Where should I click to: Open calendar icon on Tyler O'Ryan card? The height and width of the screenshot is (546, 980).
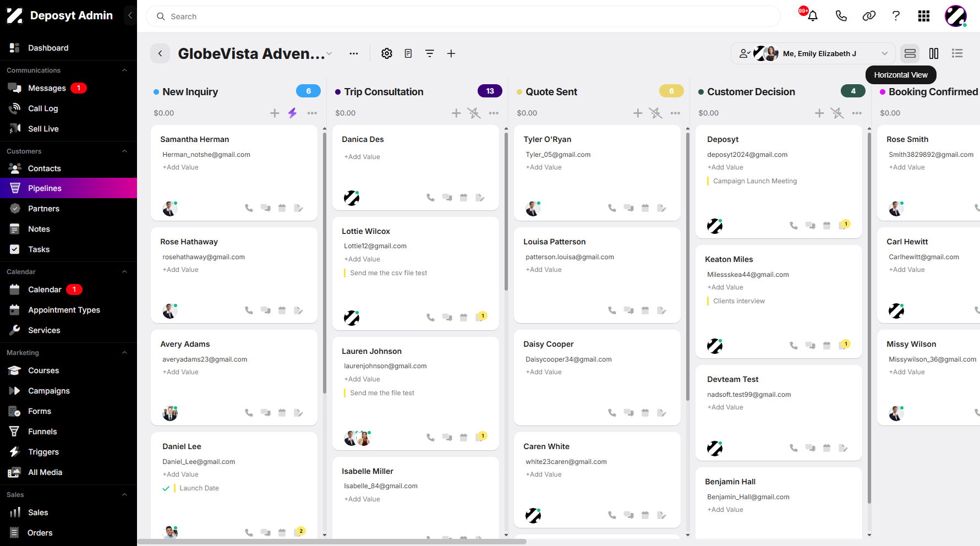pos(645,208)
